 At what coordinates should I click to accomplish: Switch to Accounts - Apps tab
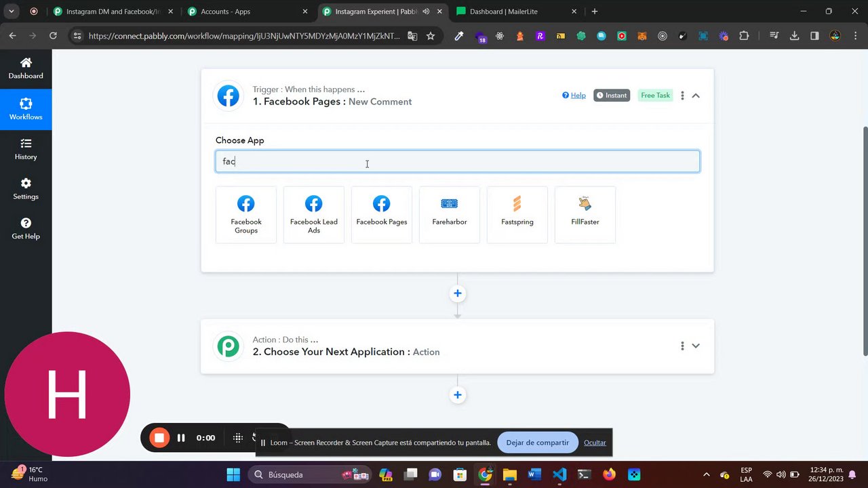(x=248, y=12)
